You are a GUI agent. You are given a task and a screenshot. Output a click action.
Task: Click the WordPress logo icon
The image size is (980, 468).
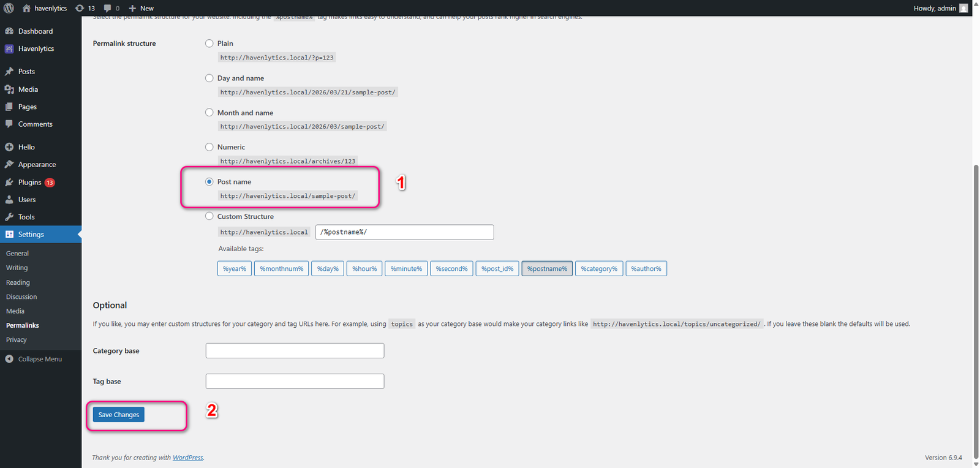coord(9,8)
